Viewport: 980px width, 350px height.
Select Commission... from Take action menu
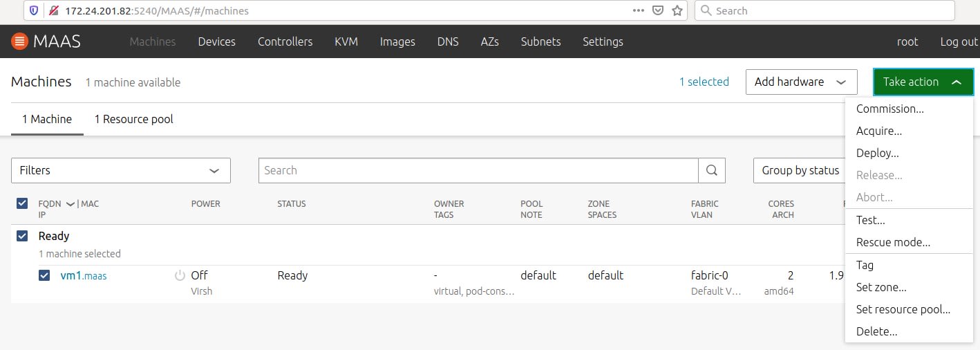tap(909, 109)
